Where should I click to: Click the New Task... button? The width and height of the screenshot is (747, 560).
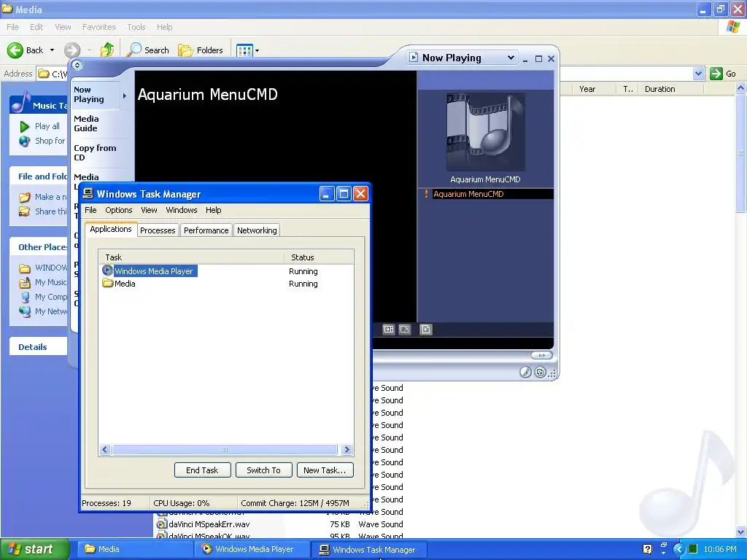tap(325, 470)
